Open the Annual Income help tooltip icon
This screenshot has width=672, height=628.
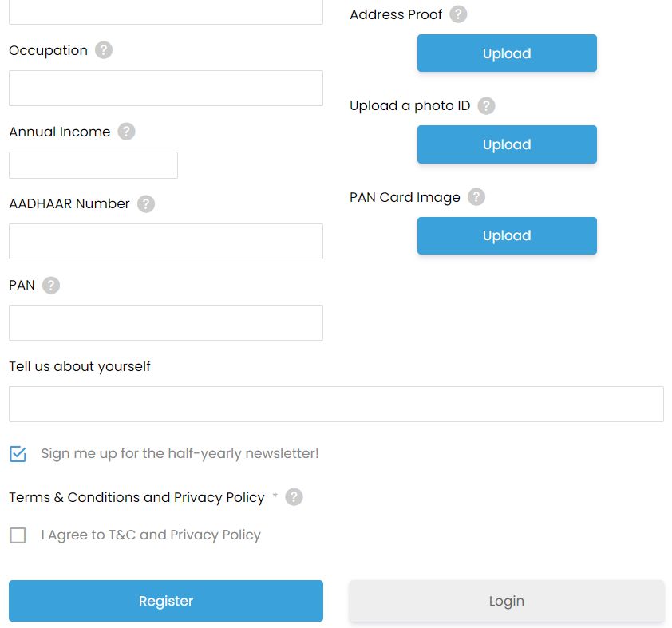[x=126, y=132]
